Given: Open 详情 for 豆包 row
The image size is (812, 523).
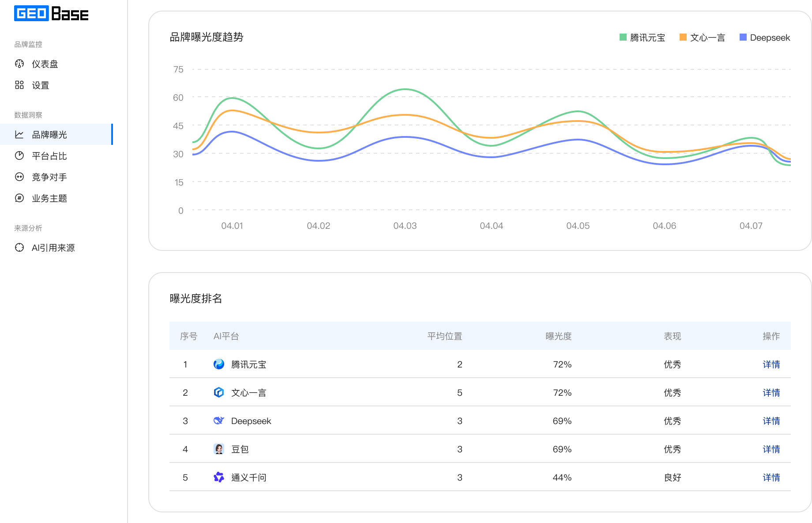Looking at the screenshot, I should (771, 449).
